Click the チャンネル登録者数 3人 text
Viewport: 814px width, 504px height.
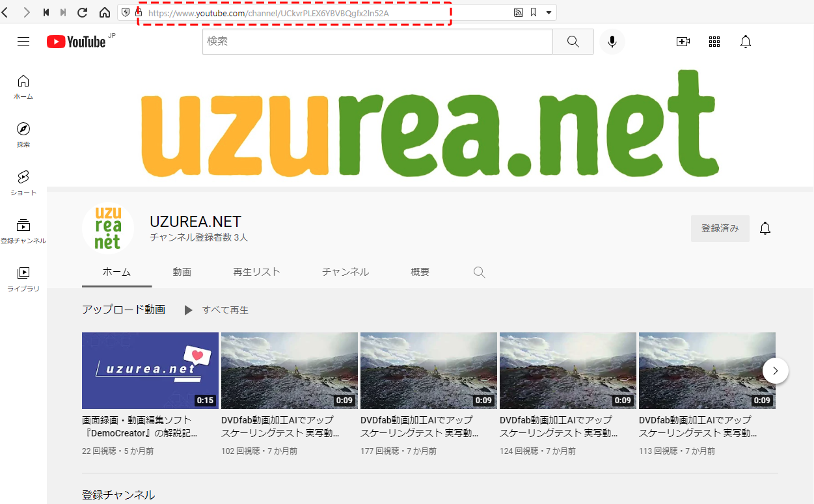(199, 238)
